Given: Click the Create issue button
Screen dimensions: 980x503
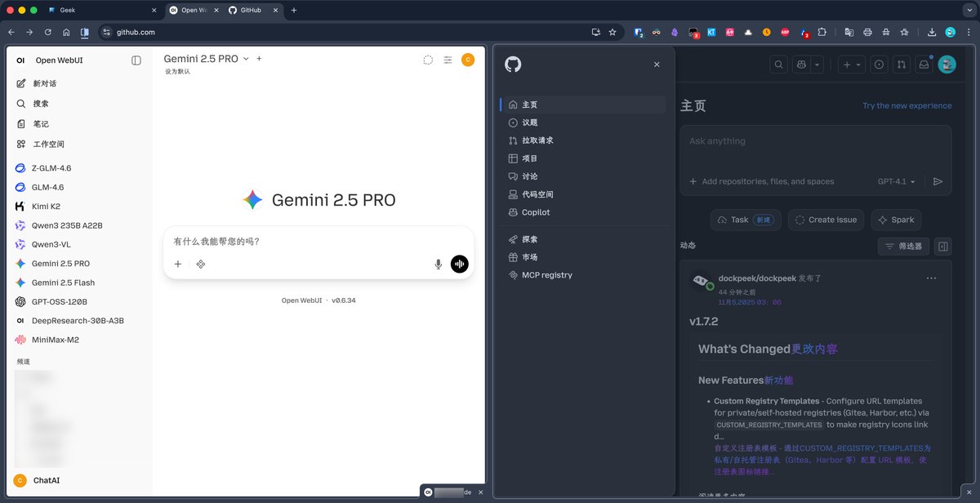Looking at the screenshot, I should click(x=826, y=220).
